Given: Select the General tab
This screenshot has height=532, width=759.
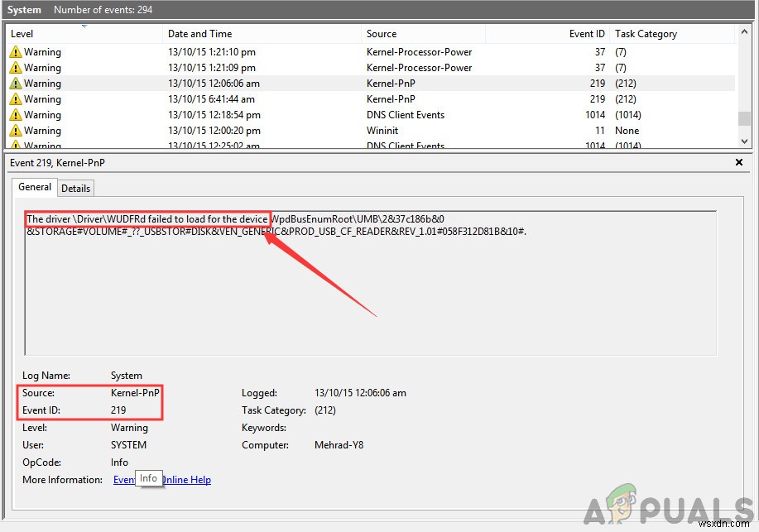Looking at the screenshot, I should 35,187.
